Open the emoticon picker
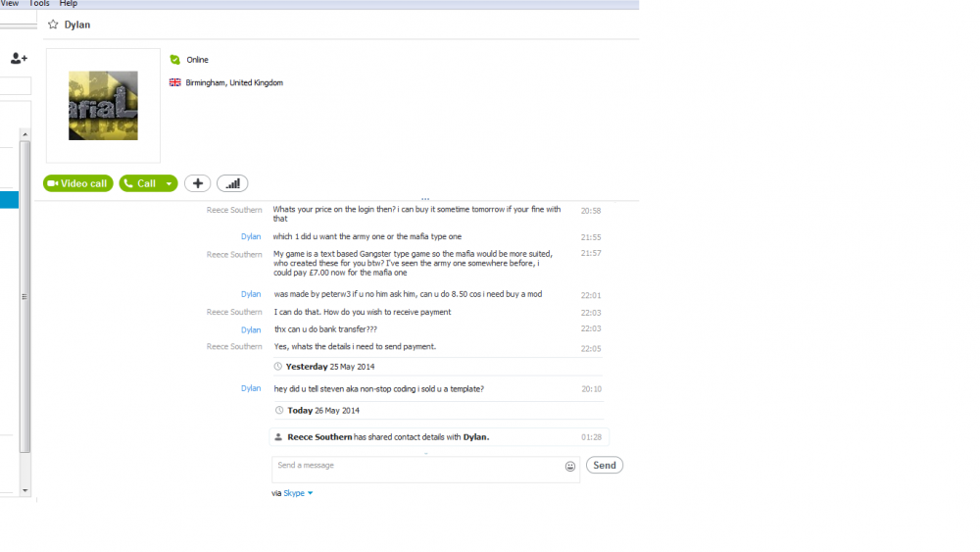Viewport: 980px width, 552px height. (570, 467)
